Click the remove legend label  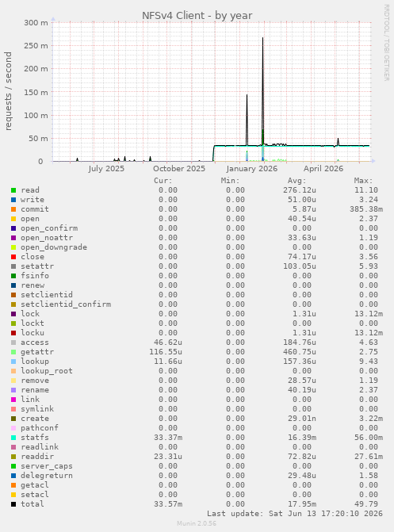tap(35, 381)
